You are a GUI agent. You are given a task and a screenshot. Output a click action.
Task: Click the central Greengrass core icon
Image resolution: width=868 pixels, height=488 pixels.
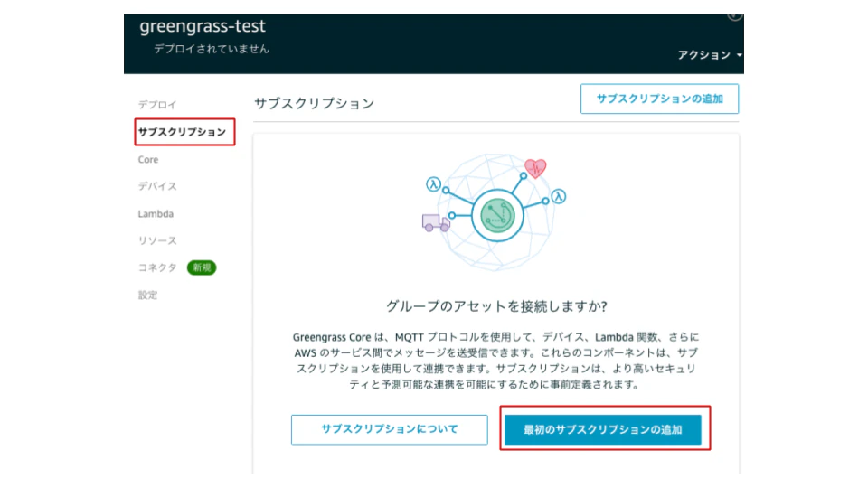pos(497,216)
